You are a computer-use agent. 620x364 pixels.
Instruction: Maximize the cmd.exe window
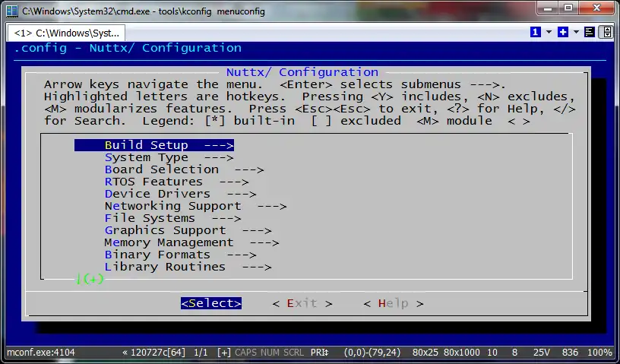pos(568,8)
